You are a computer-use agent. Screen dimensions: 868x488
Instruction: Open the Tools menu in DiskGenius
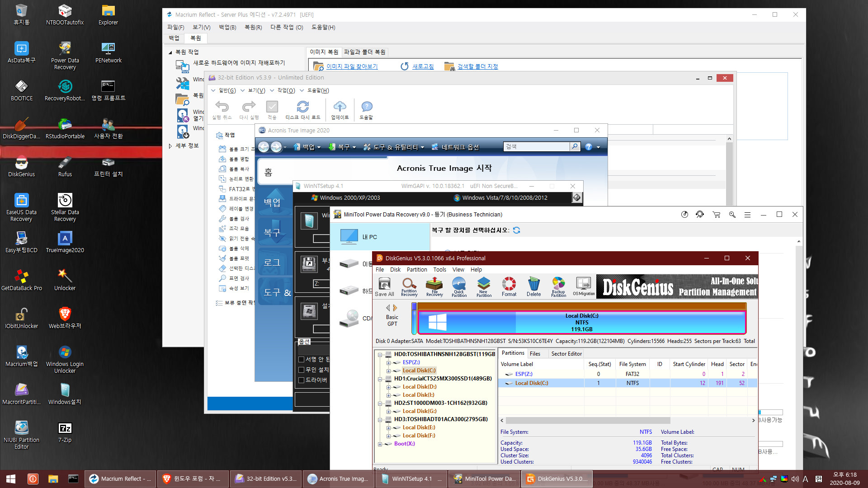click(439, 270)
